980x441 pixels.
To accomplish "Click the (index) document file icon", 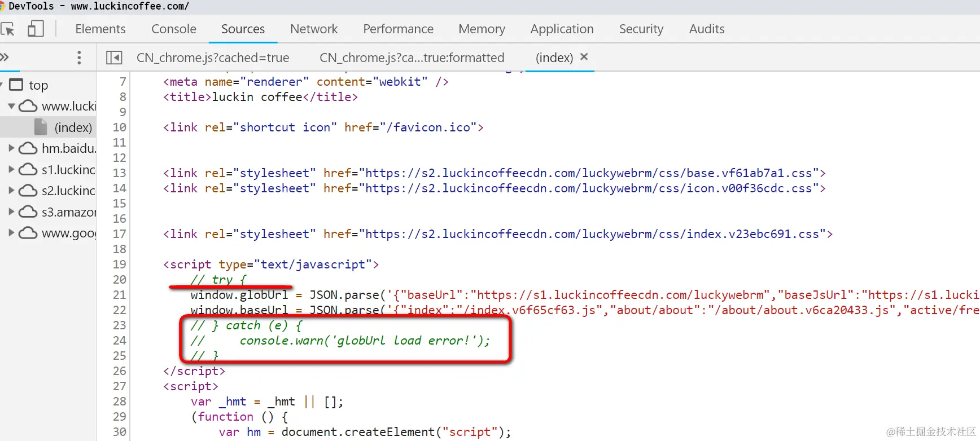I will coord(41,127).
